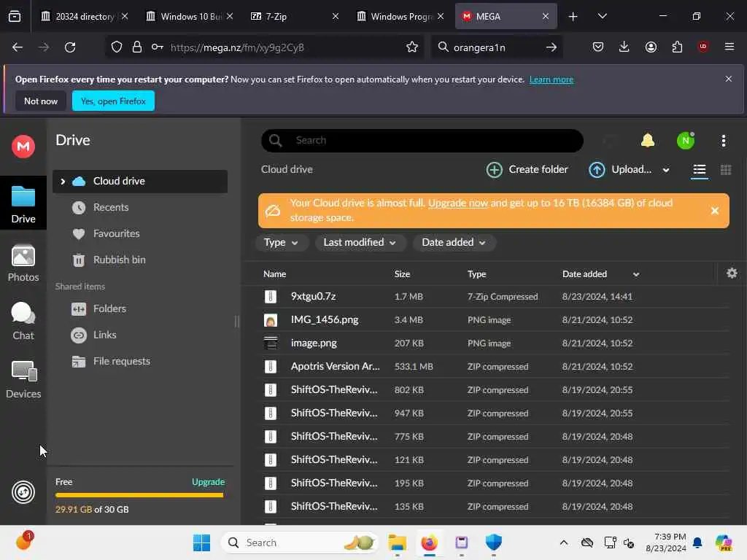This screenshot has height=560, width=747.
Task: Click Yes, open Firefox button
Action: click(113, 101)
